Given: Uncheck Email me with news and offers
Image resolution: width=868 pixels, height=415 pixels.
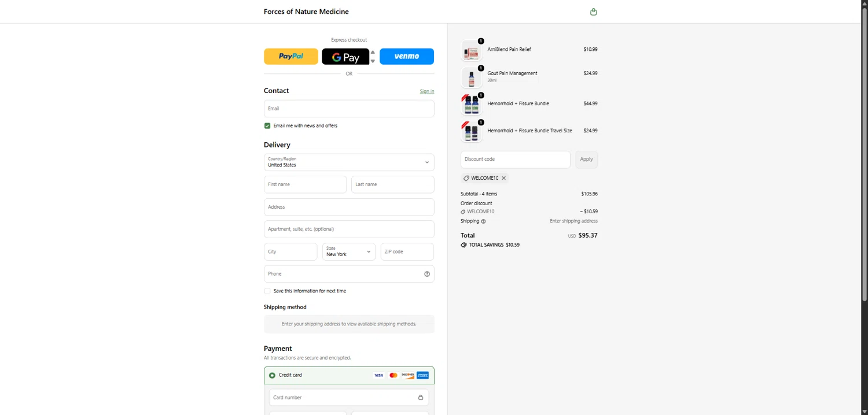Looking at the screenshot, I should click(267, 125).
